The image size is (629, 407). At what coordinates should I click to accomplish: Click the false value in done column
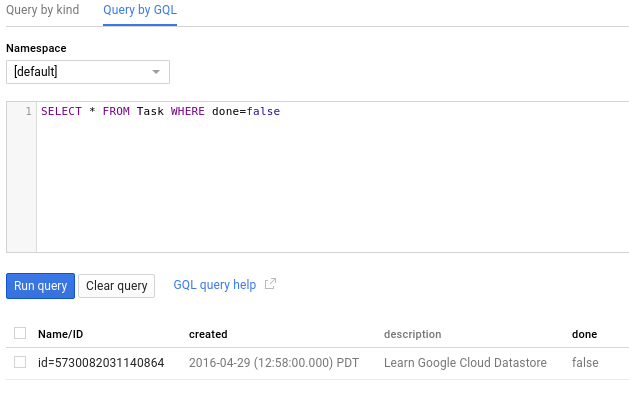point(585,362)
